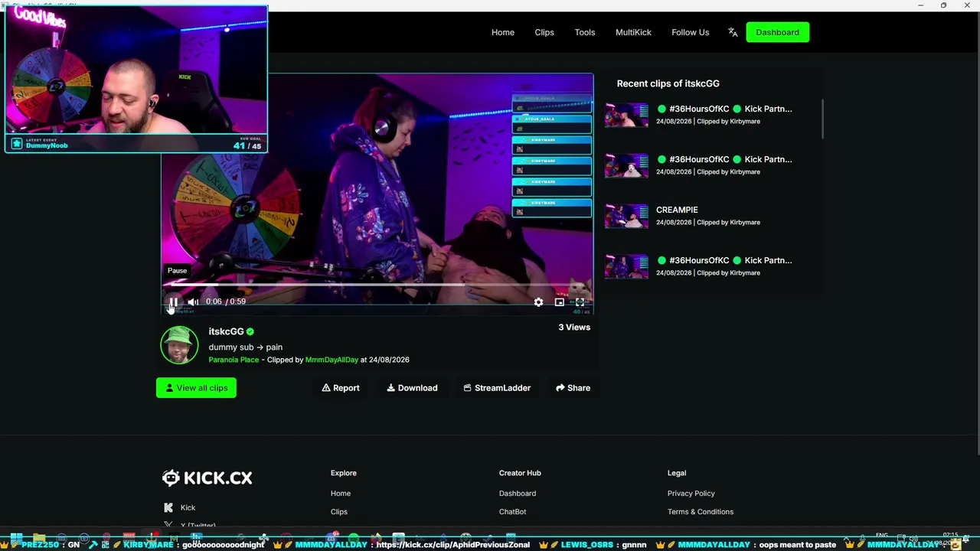This screenshot has height=551, width=980.
Task: Click the itskcGG channel name
Action: 226,331
